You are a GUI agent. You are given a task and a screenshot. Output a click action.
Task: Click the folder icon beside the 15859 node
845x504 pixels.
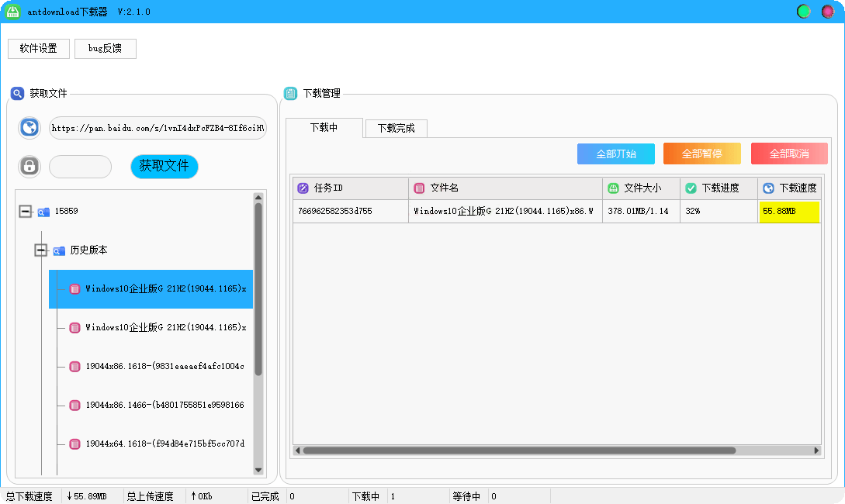(43, 211)
